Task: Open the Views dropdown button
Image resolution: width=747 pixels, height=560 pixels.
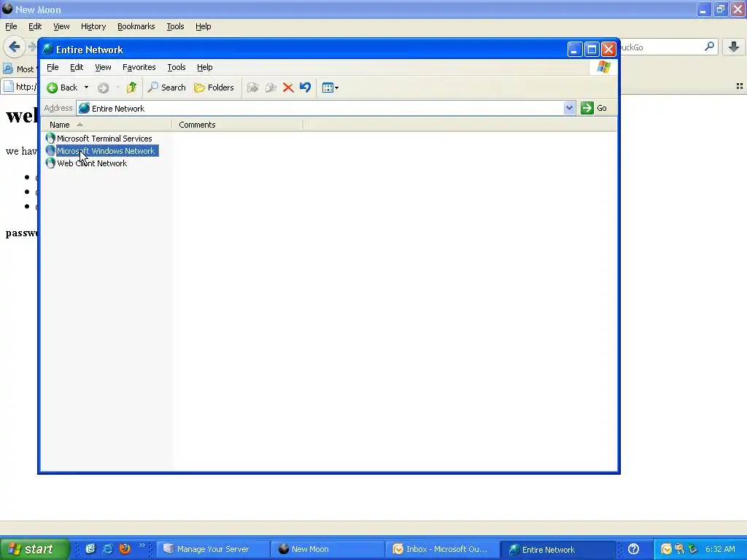Action: (x=330, y=87)
